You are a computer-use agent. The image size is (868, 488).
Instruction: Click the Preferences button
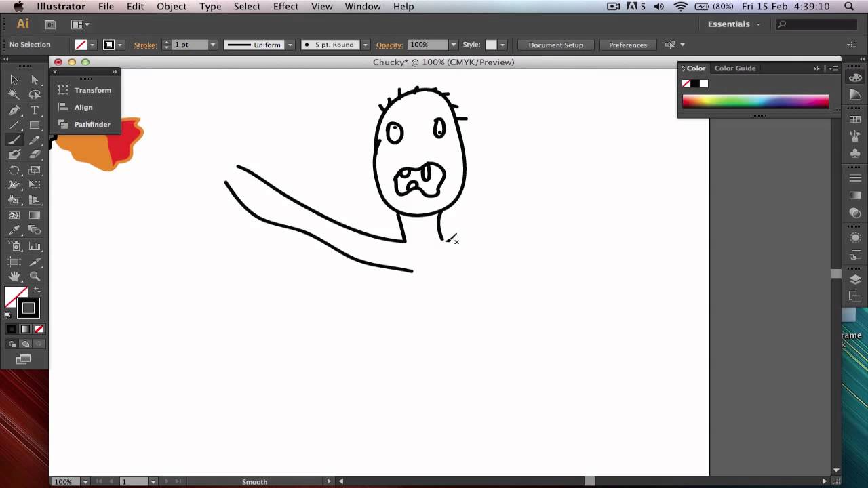click(628, 45)
